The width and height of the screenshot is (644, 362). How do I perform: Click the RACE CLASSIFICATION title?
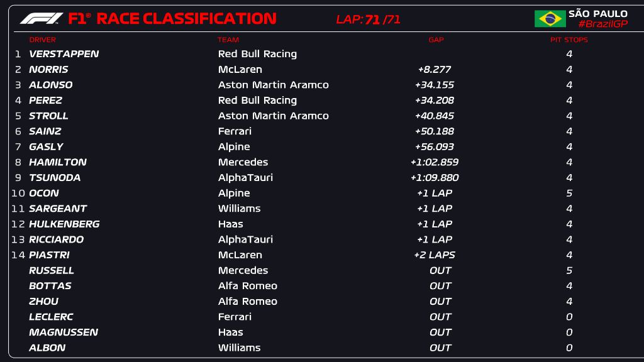[x=186, y=19]
